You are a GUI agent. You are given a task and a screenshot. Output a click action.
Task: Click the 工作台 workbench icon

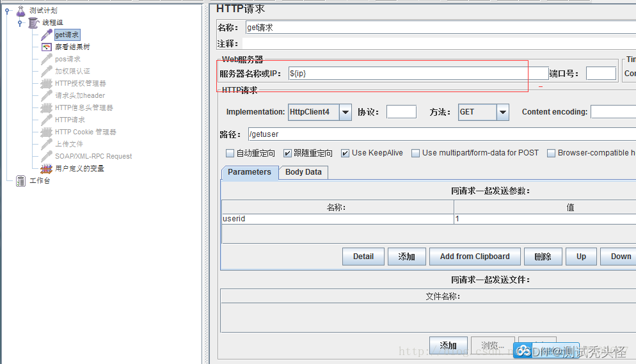click(x=20, y=181)
